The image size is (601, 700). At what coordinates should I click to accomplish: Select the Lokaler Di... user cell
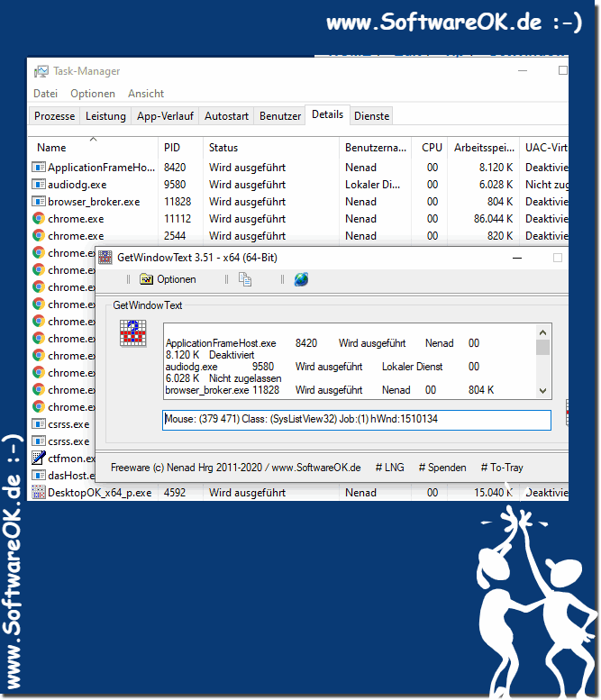[x=373, y=185]
